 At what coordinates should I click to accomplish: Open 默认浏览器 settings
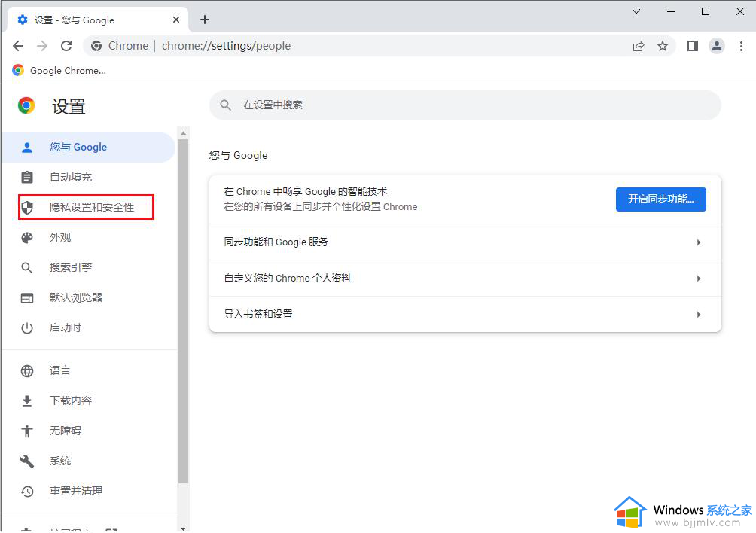[89, 298]
